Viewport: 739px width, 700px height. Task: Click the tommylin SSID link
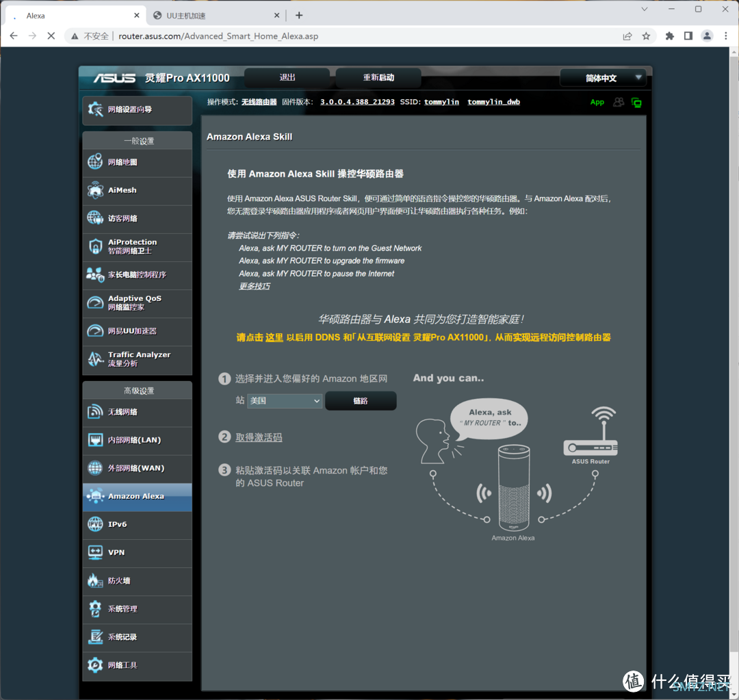click(441, 102)
